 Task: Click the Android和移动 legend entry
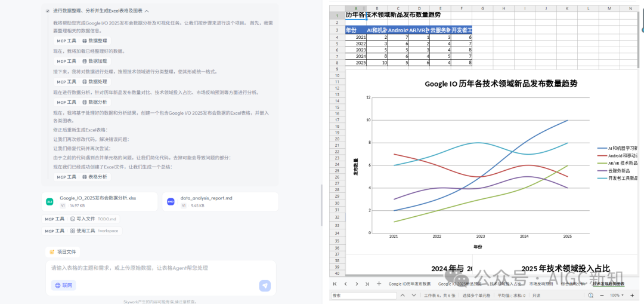tap(617, 155)
